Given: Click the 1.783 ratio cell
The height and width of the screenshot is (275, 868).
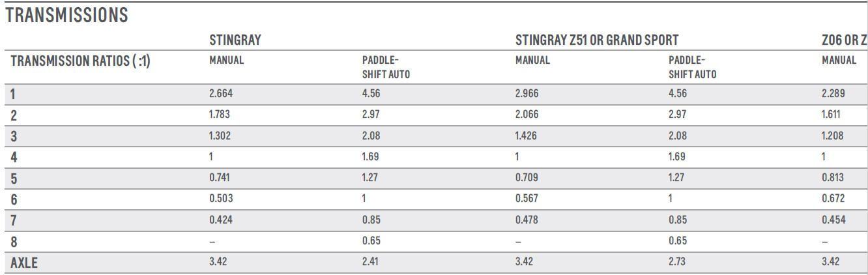Looking at the screenshot, I should point(220,114).
